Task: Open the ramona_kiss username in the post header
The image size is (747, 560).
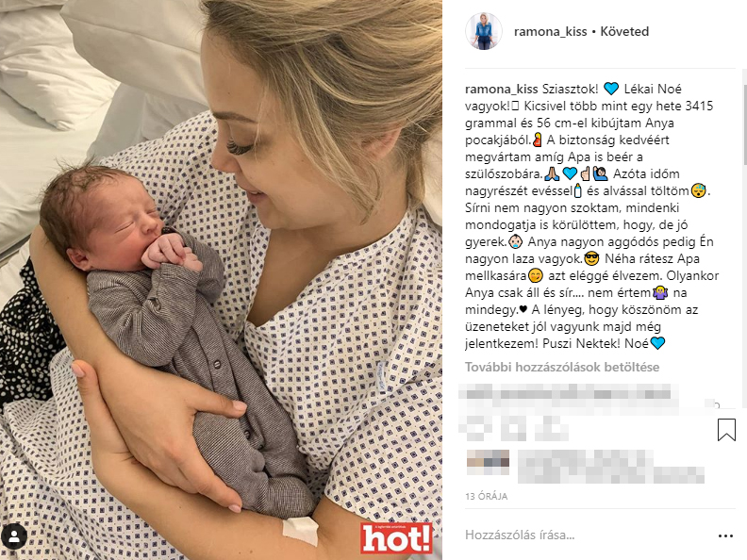Action: coord(550,32)
